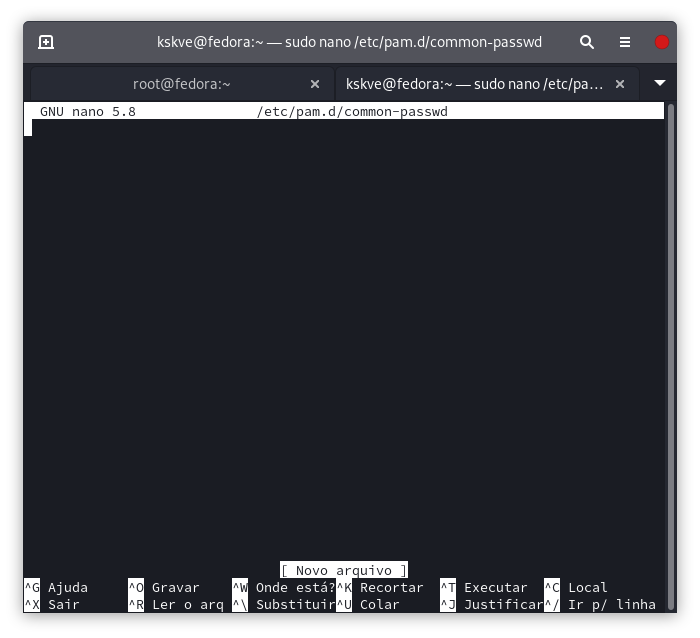
Task: Close the terminal window with red button
Action: [662, 42]
